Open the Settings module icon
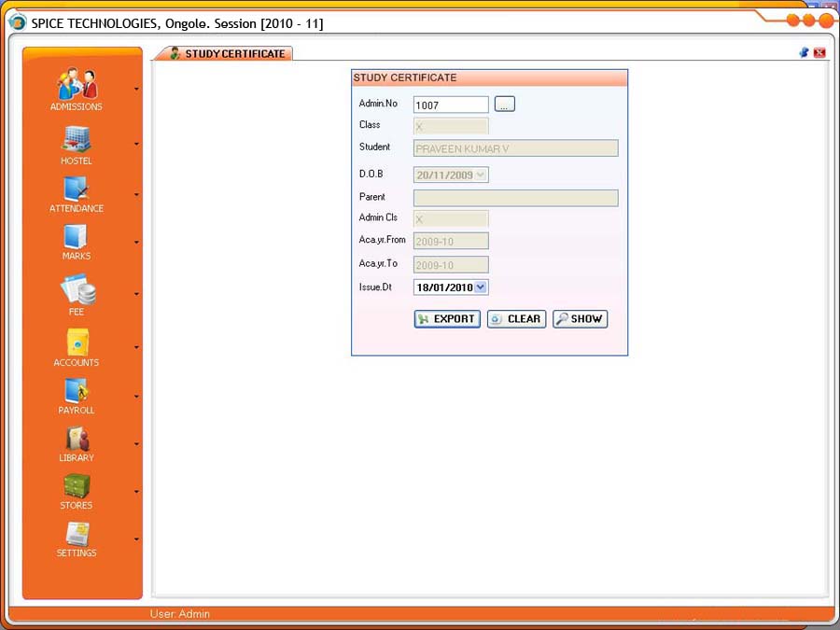The image size is (840, 630). point(77,534)
